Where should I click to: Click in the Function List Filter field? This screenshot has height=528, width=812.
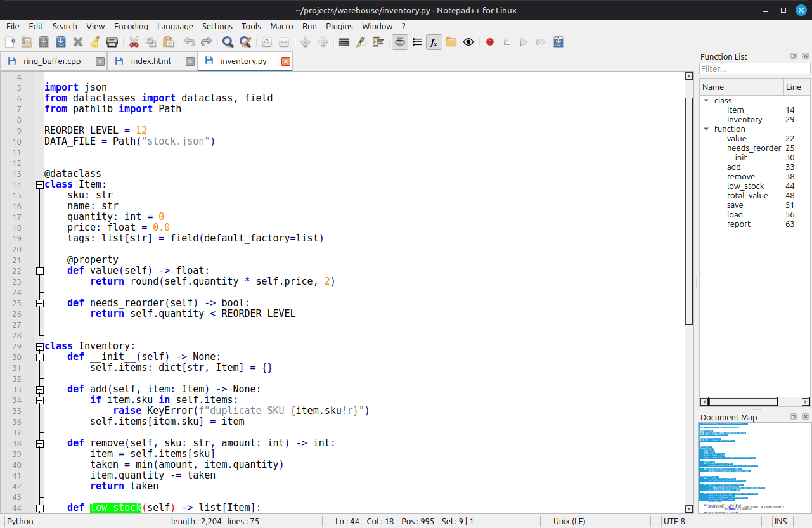tap(754, 68)
